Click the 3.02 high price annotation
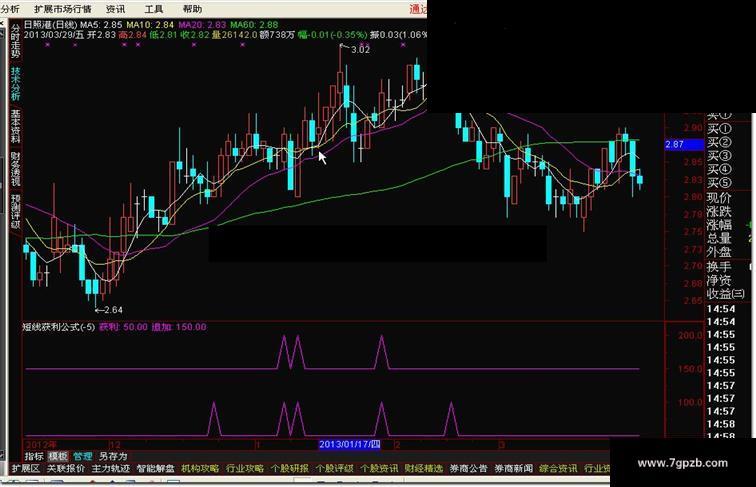Image resolution: width=756 pixels, height=487 pixels. click(360, 50)
